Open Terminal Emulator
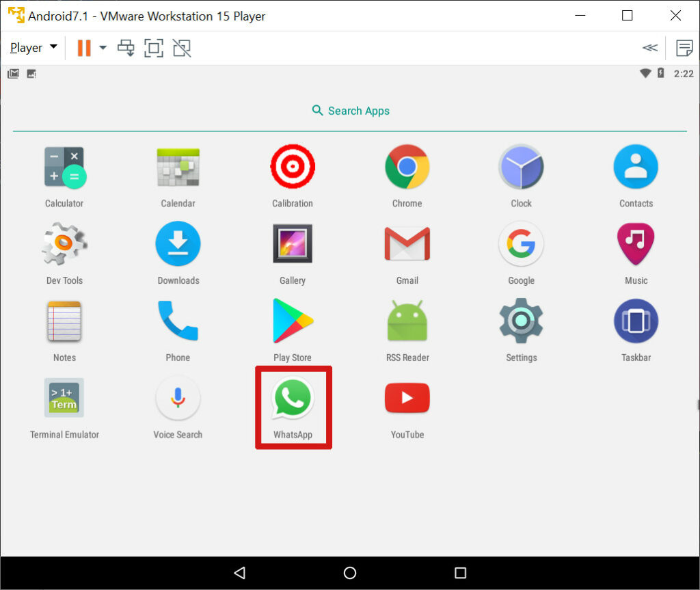700x590 pixels. [64, 397]
